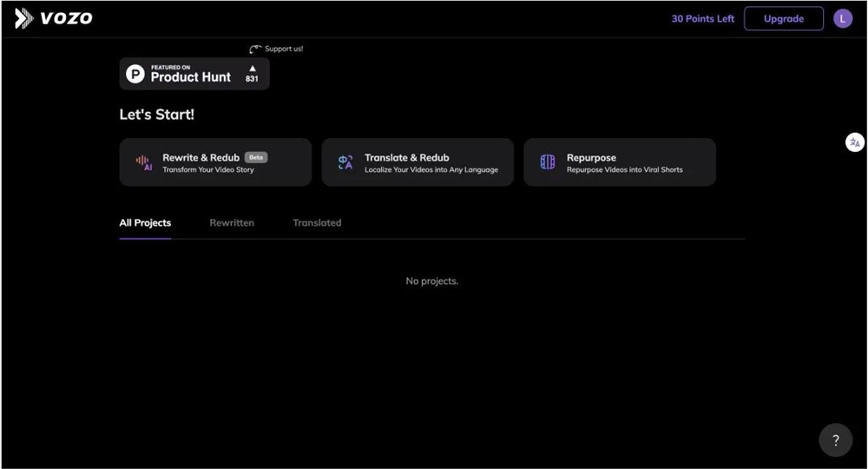The width and height of the screenshot is (868, 469).
Task: Start a Rewrite & Redub project
Action: (x=215, y=162)
